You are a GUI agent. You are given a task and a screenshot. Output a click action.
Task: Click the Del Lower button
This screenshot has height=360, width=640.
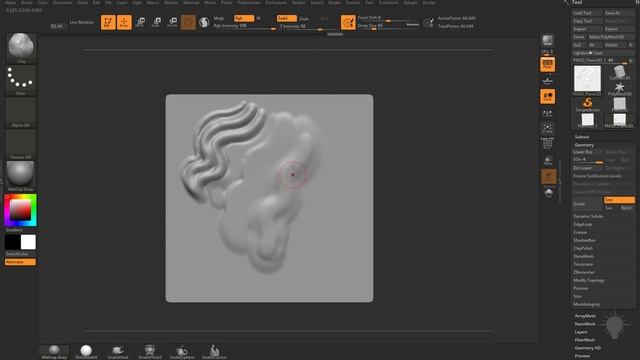(x=587, y=168)
